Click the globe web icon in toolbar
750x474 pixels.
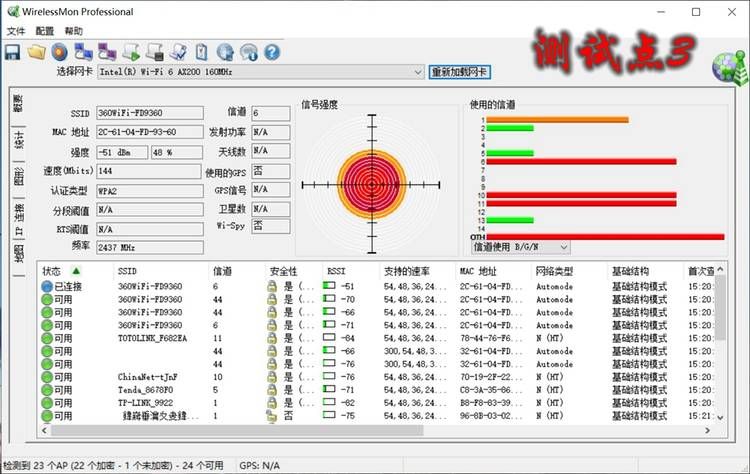point(225,52)
